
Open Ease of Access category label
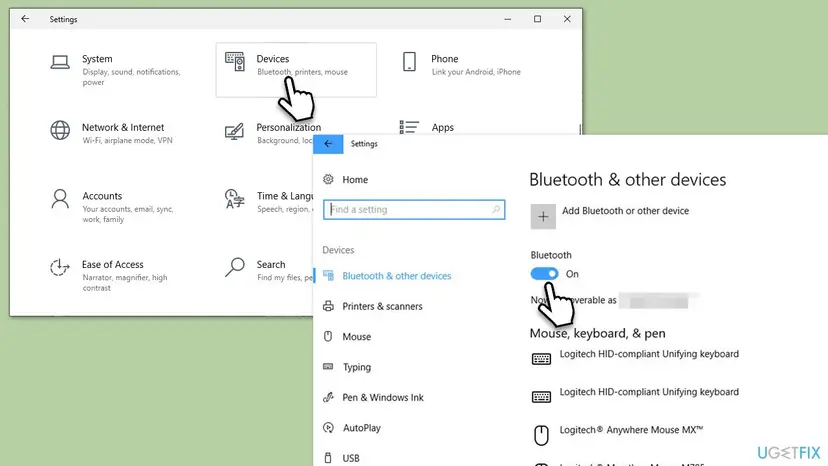click(x=112, y=264)
